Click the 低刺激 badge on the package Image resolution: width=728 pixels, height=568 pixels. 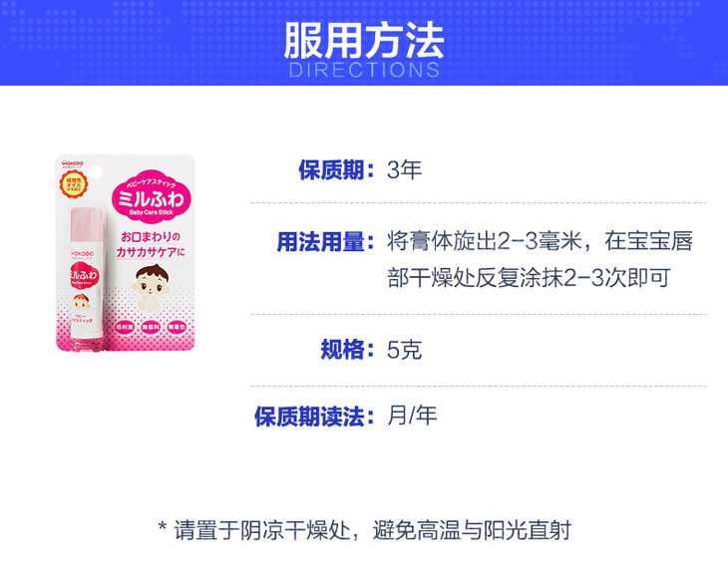125,327
